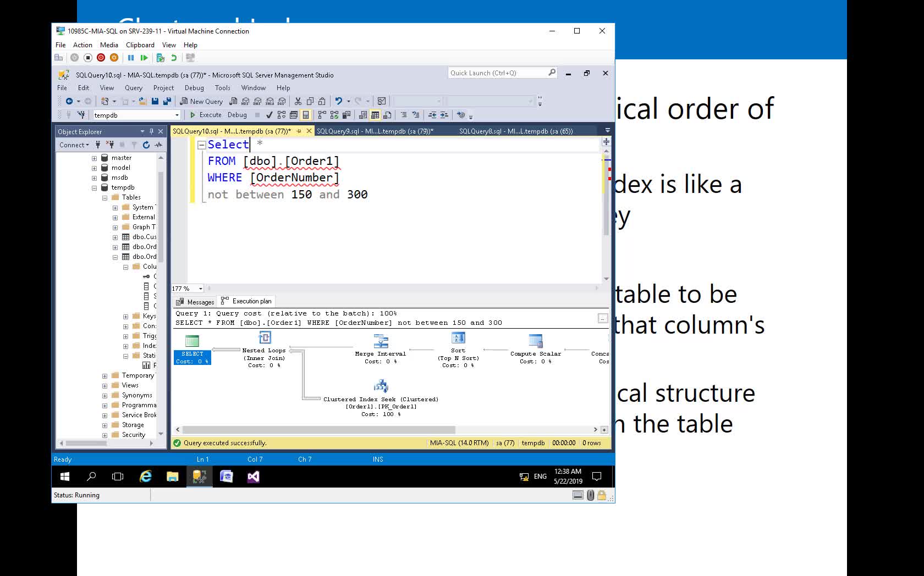
Task: Expand the msdb database node
Action: click(94, 178)
